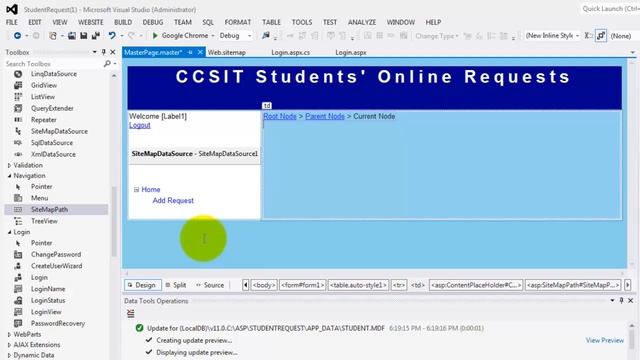
Task: Open the Google Chrome browser dropdown arrow
Action: [x=213, y=36]
